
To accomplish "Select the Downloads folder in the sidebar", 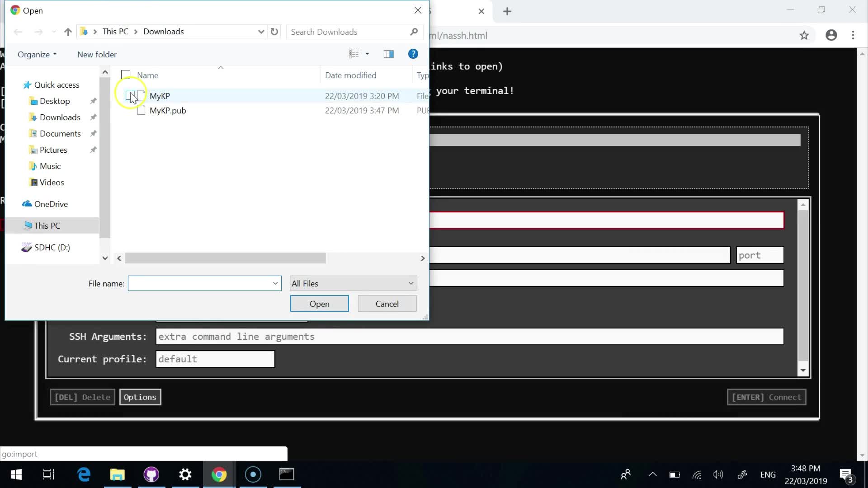I will pos(60,117).
